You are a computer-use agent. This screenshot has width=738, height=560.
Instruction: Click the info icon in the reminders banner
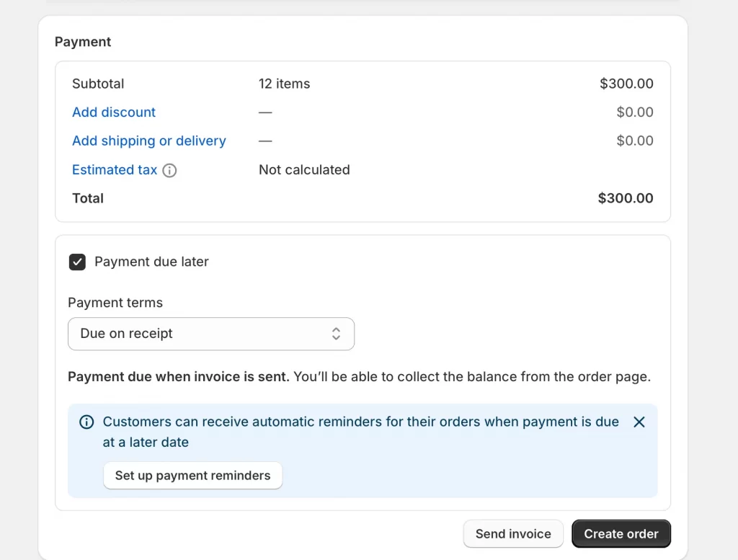(x=87, y=422)
